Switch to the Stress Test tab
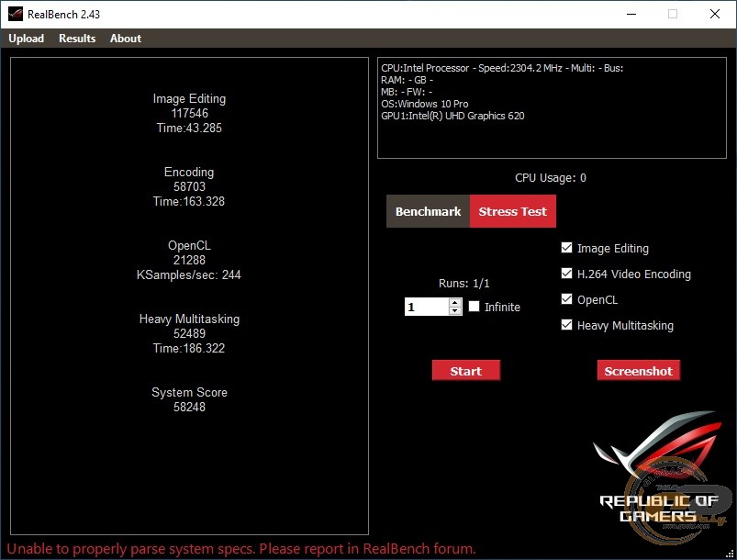 click(512, 211)
